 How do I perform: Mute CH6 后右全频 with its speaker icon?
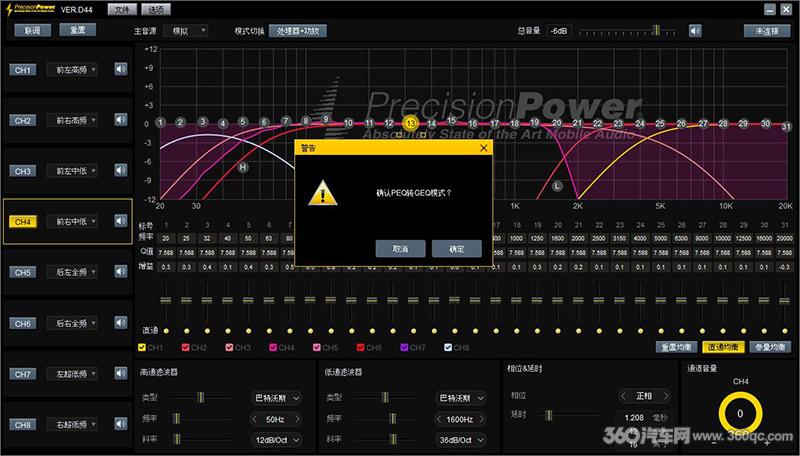pyautogui.click(x=120, y=323)
